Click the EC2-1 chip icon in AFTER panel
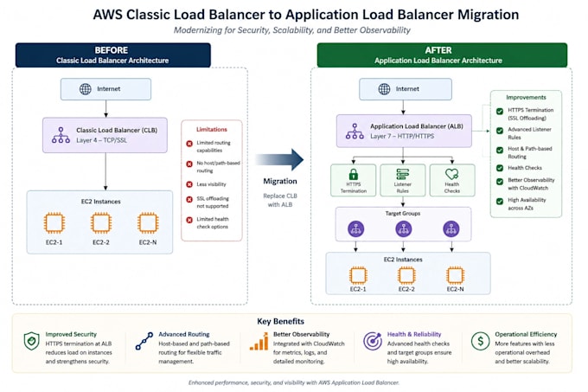 (x=358, y=275)
